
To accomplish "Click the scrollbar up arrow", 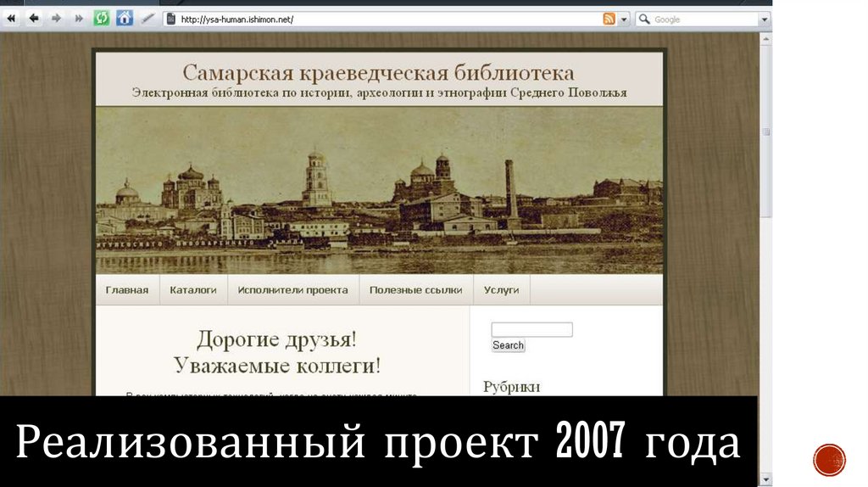I will coord(765,39).
